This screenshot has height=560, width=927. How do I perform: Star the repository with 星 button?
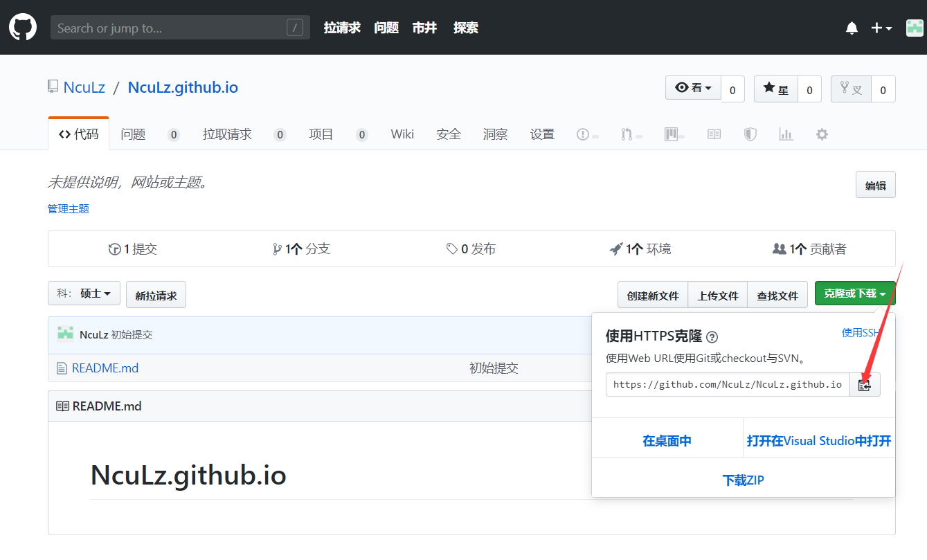click(x=775, y=89)
